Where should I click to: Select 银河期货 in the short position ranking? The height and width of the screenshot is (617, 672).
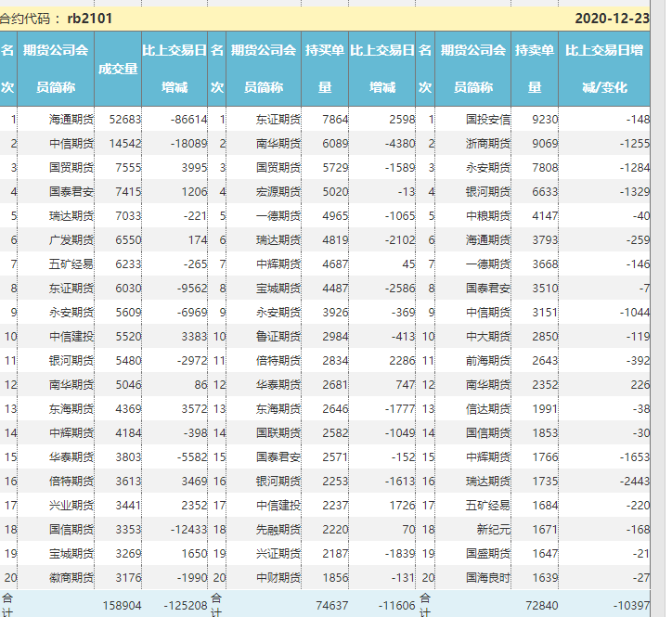tap(488, 191)
